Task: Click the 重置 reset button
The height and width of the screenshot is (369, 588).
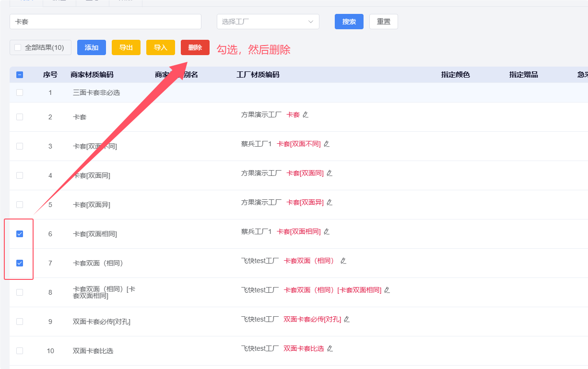Action: (383, 22)
